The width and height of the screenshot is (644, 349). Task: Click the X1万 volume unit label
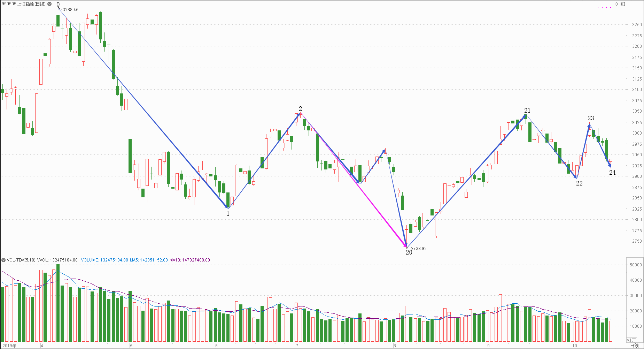[631, 340]
